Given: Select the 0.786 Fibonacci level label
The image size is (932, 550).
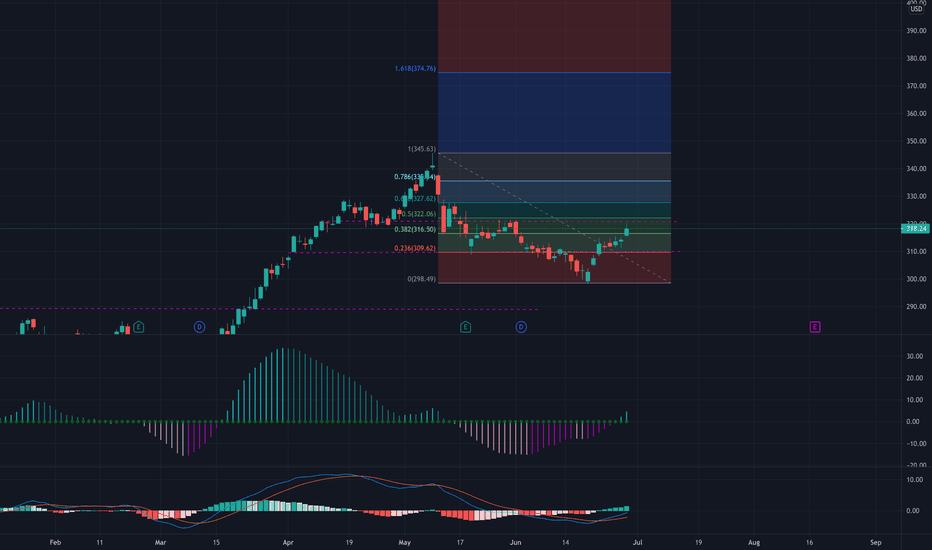Looking at the screenshot, I should pyautogui.click(x=415, y=177).
